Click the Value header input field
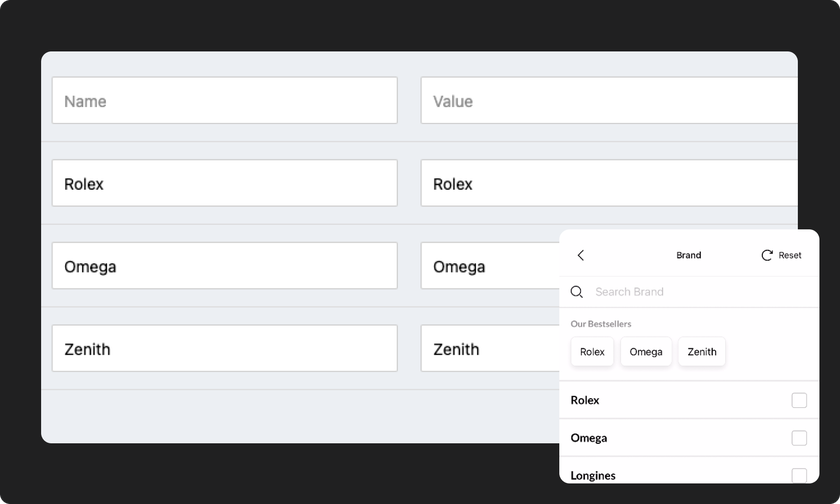 tap(608, 101)
